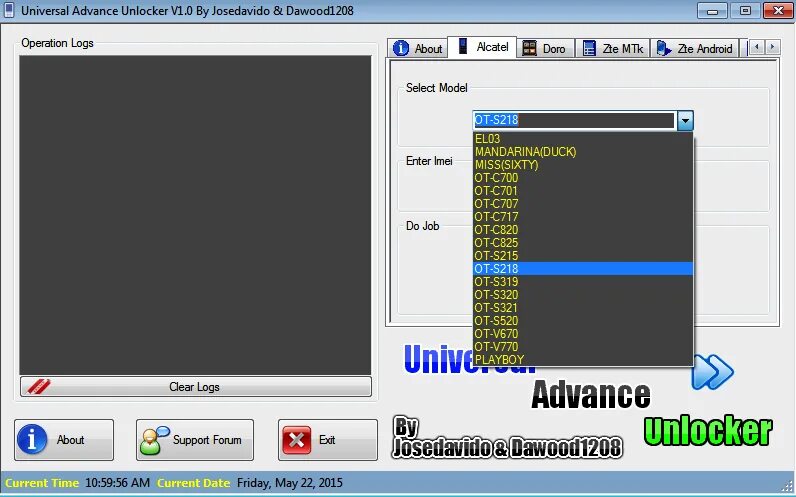796x497 pixels.
Task: Collapse the Select Model dropdown arrow
Action: click(685, 120)
